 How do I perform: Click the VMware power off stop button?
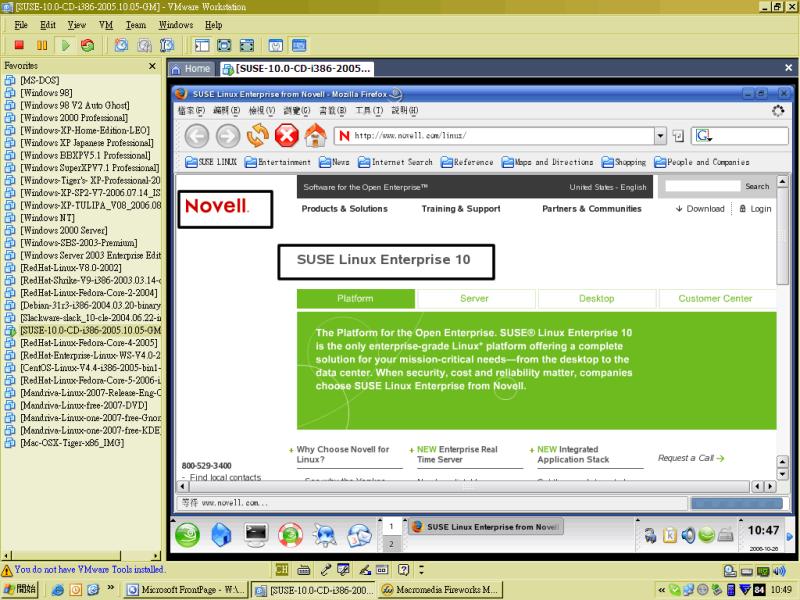(x=19, y=45)
